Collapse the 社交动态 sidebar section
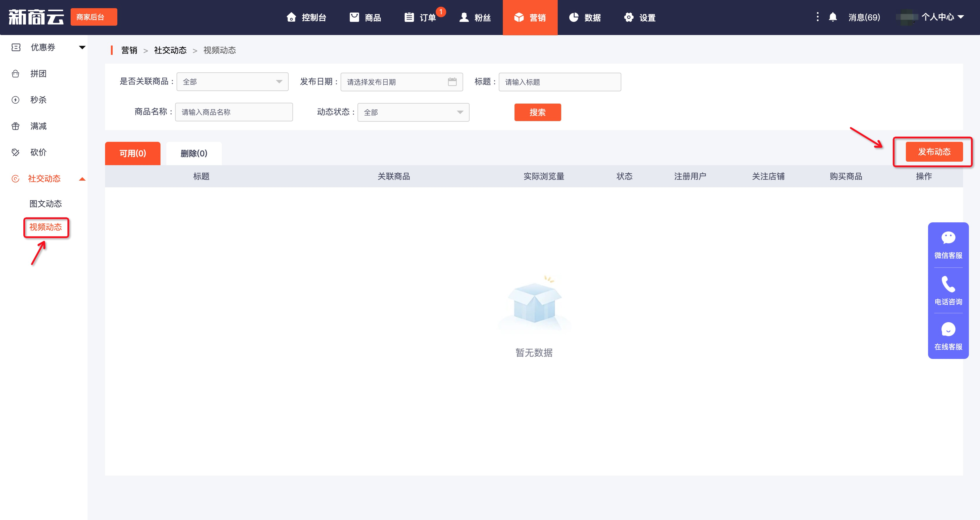 click(x=82, y=179)
